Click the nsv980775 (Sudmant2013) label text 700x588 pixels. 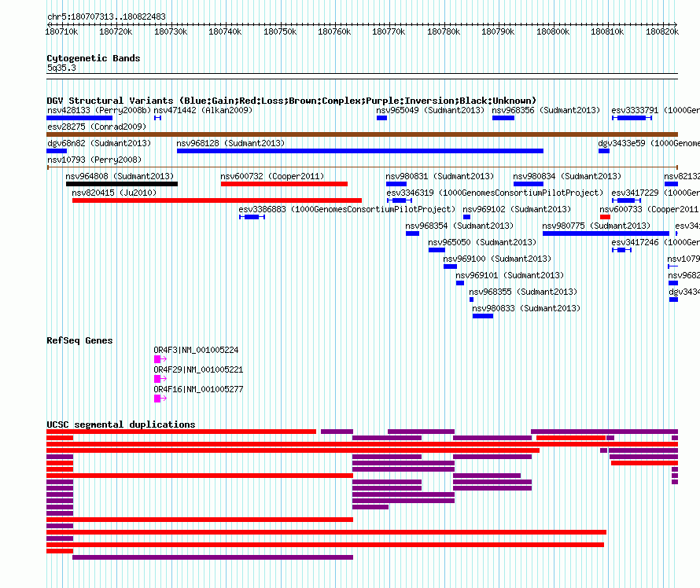point(596,226)
